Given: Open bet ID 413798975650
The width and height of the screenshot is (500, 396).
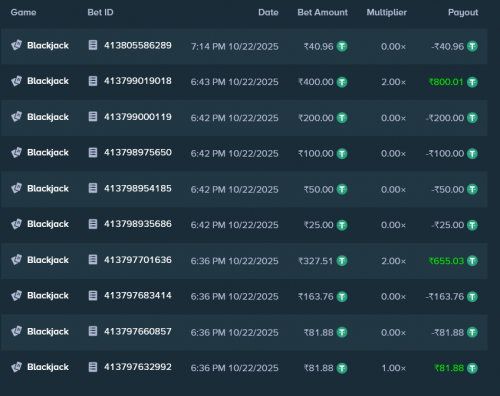Looking at the screenshot, I should (x=138, y=153).
